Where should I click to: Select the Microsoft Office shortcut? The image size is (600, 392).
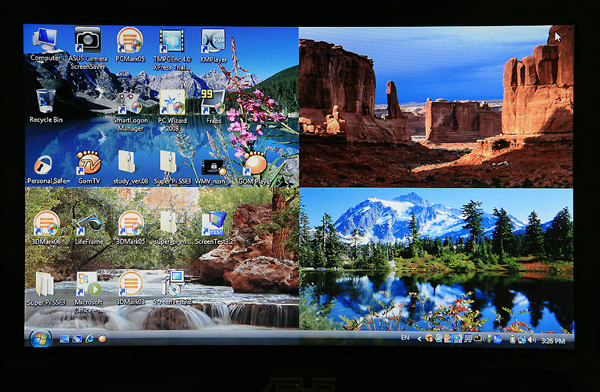88,284
